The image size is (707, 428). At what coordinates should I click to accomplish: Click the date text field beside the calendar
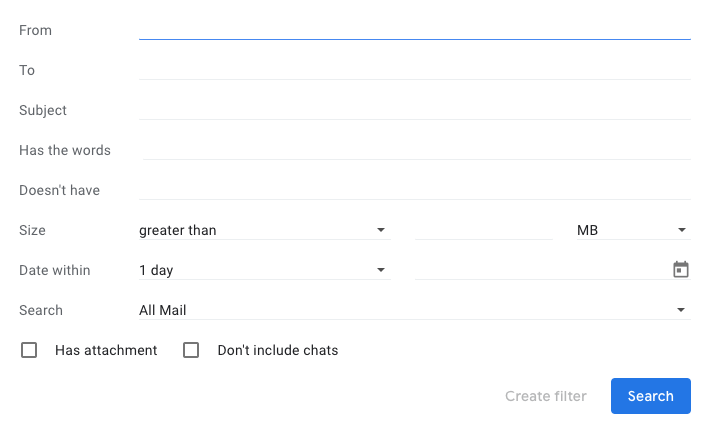[542, 270]
